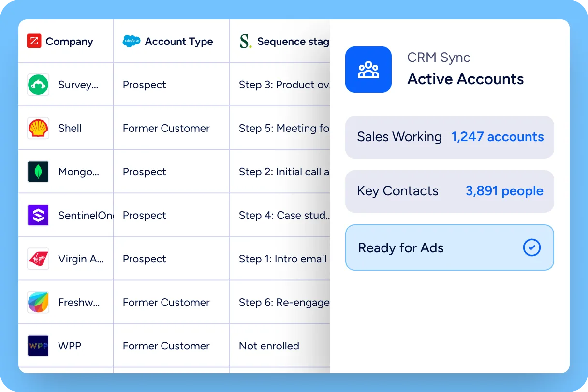Click the Active Accounts title
The height and width of the screenshot is (392, 588).
[465, 79]
